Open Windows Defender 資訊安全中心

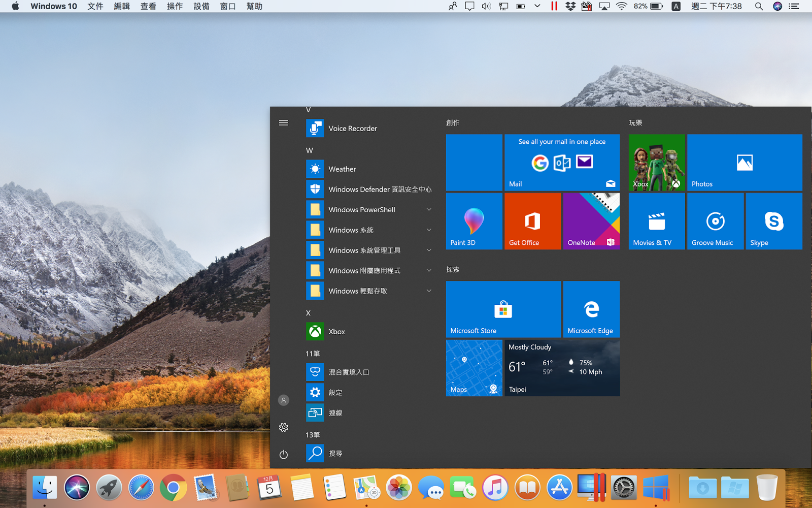369,189
